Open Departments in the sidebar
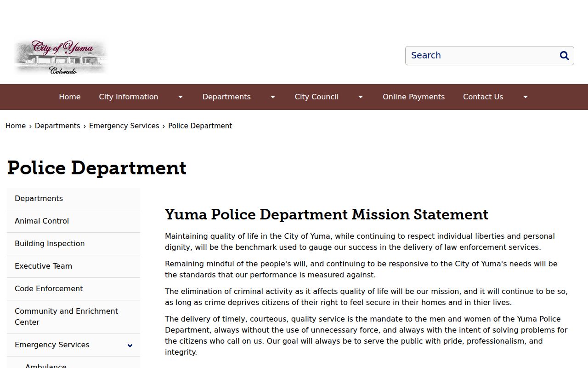The image size is (588, 368). (73, 199)
